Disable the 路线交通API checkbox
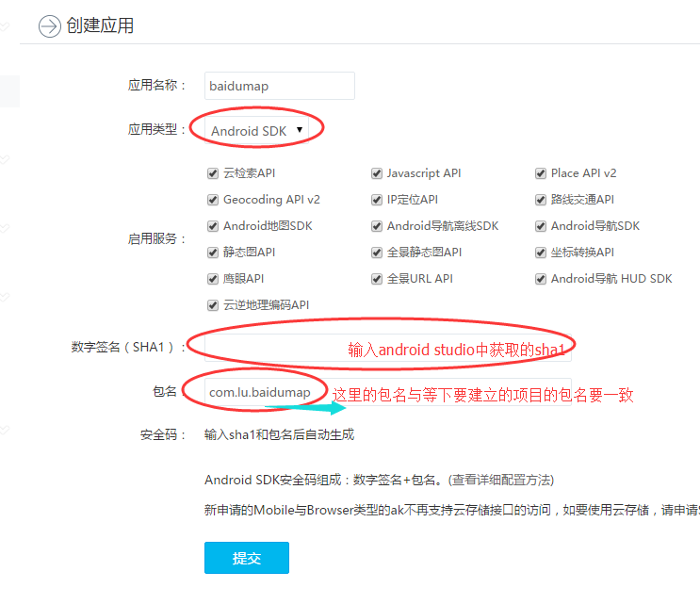Screen dimensions: 700x604 [540, 200]
